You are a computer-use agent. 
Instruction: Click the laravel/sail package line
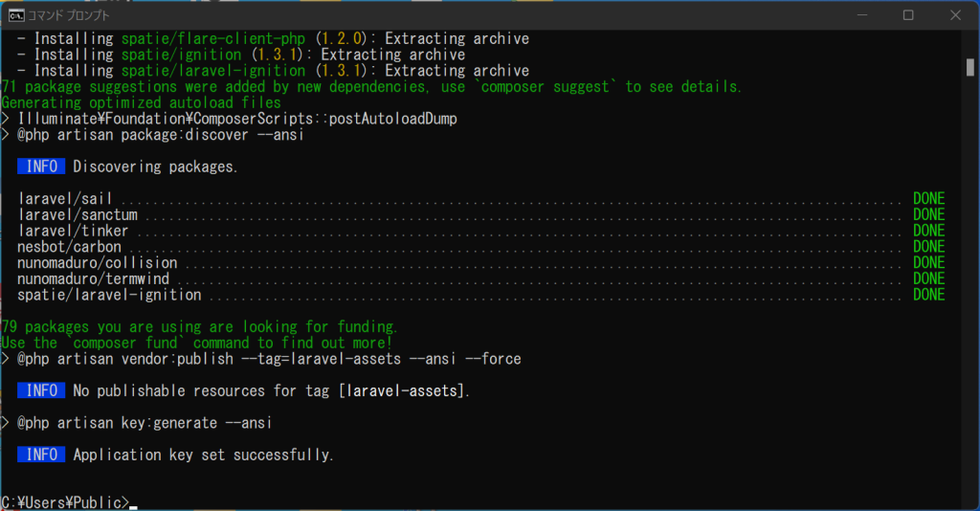(481, 199)
